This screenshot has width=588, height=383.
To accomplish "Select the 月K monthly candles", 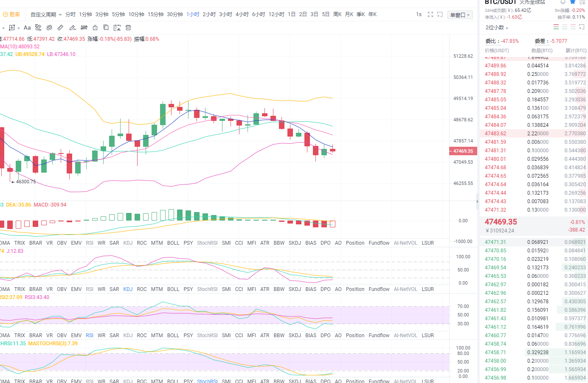I will (349, 14).
